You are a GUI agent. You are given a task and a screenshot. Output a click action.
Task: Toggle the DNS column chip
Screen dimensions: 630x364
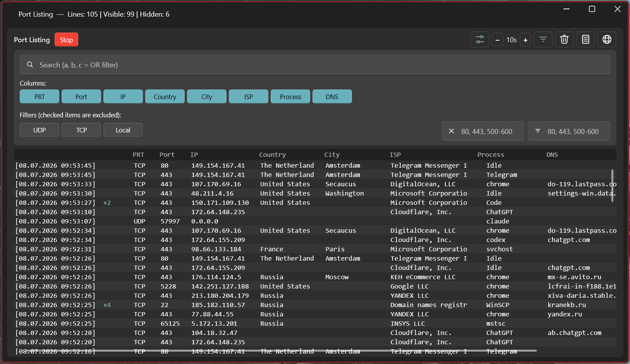tap(332, 96)
